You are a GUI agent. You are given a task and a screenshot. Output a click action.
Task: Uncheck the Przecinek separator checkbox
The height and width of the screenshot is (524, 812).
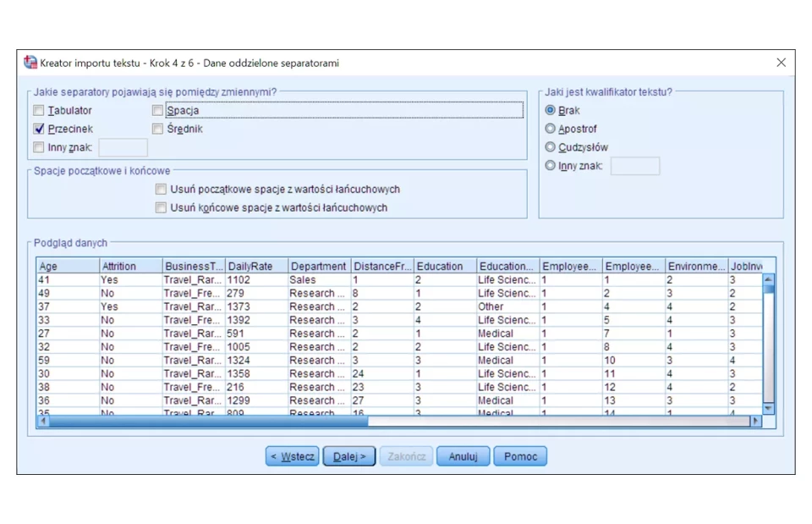tap(39, 130)
